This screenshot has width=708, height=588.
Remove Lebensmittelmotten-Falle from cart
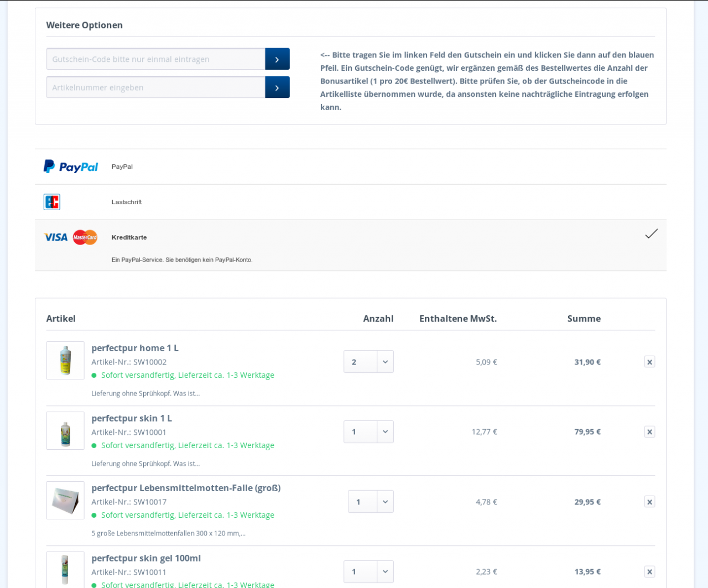(650, 502)
